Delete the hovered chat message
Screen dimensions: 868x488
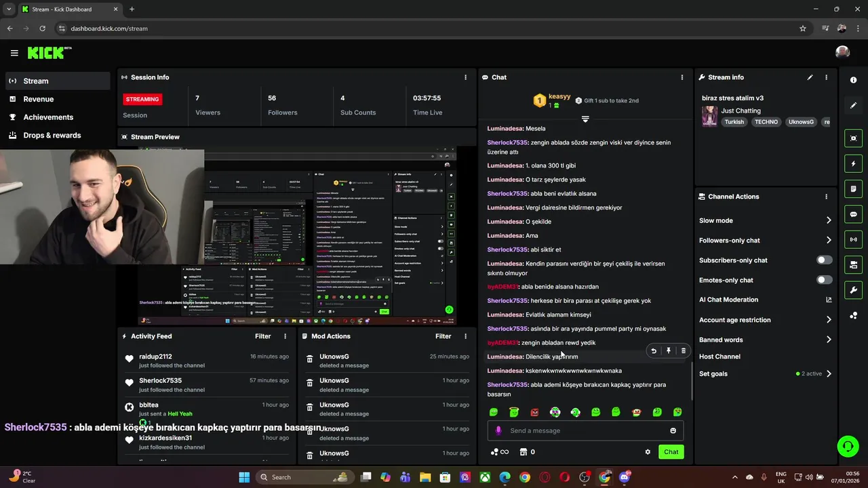684,351
